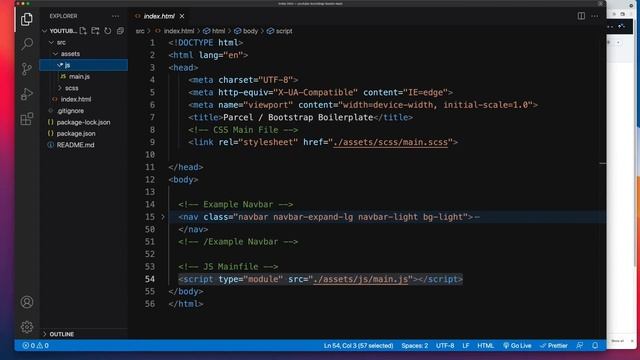Open the notifications bell in status bar
This screenshot has height=360, width=640.
(x=595, y=346)
